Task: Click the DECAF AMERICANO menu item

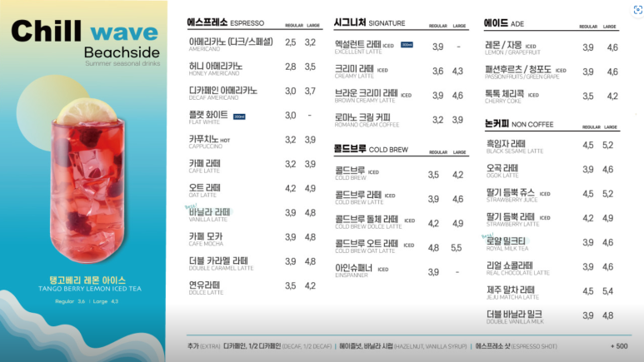Action: 223,92
